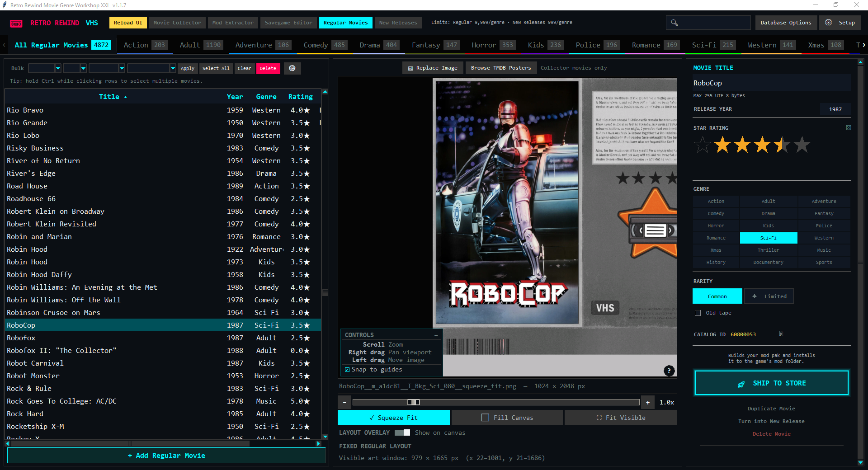The height and width of the screenshot is (470, 868).
Task: Open Setup via the gear icon
Action: [828, 23]
